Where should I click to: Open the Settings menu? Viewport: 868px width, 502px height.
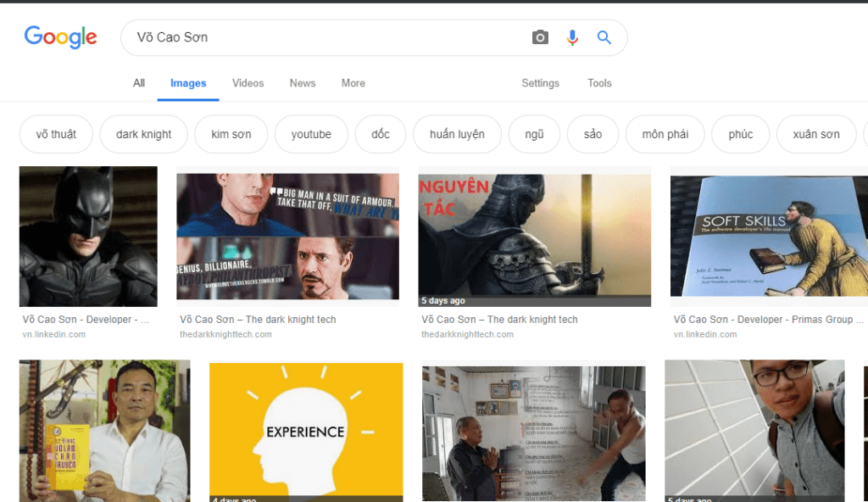click(x=540, y=83)
